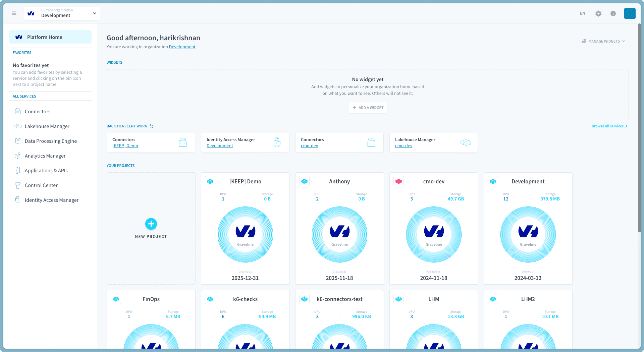Click the page vertical scrollbar
Screen dimensions: 644x352
point(639,127)
